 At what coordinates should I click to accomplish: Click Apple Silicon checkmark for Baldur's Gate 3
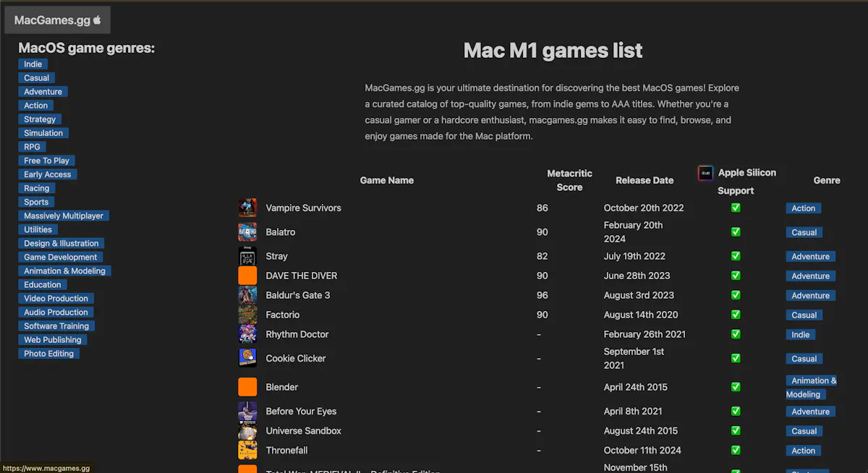tap(736, 295)
